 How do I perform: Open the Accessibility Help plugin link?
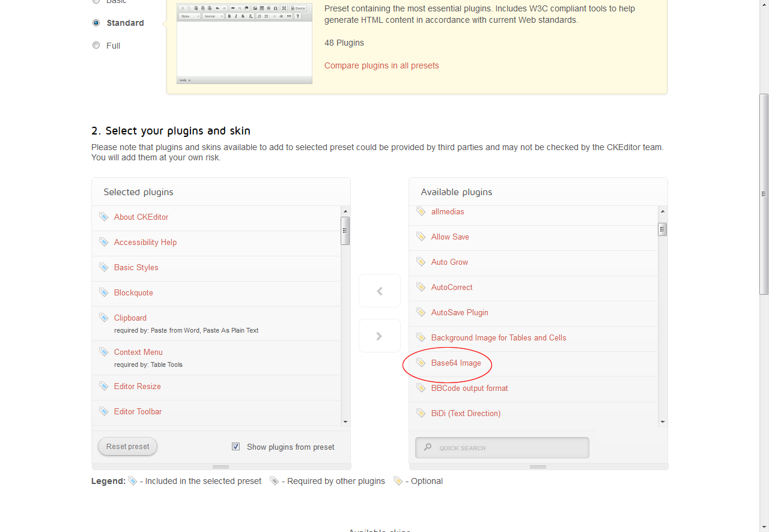[x=145, y=242]
